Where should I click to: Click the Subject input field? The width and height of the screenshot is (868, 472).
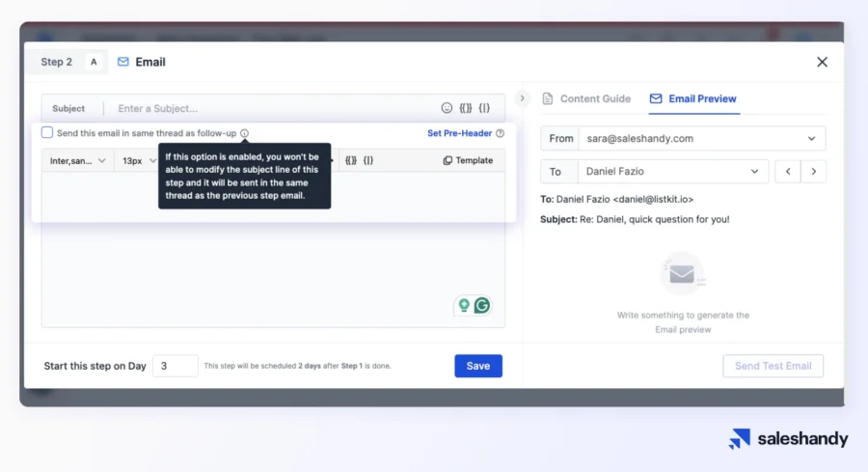click(270, 108)
